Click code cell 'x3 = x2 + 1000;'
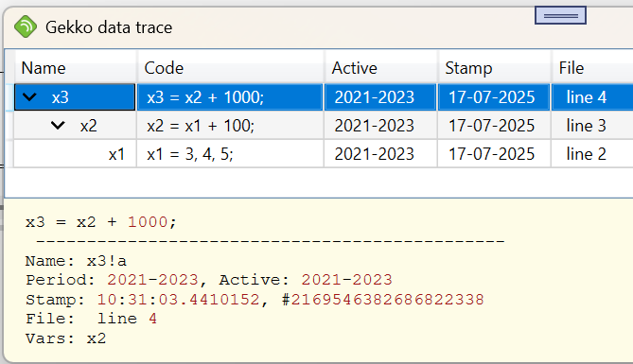Image resolution: width=633 pixels, height=364 pixels. [230, 97]
